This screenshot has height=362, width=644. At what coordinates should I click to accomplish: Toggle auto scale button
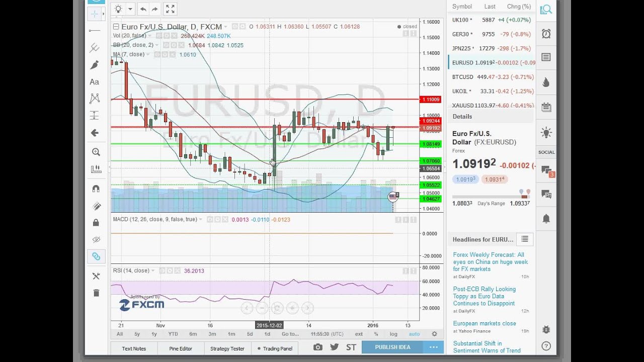(414, 334)
